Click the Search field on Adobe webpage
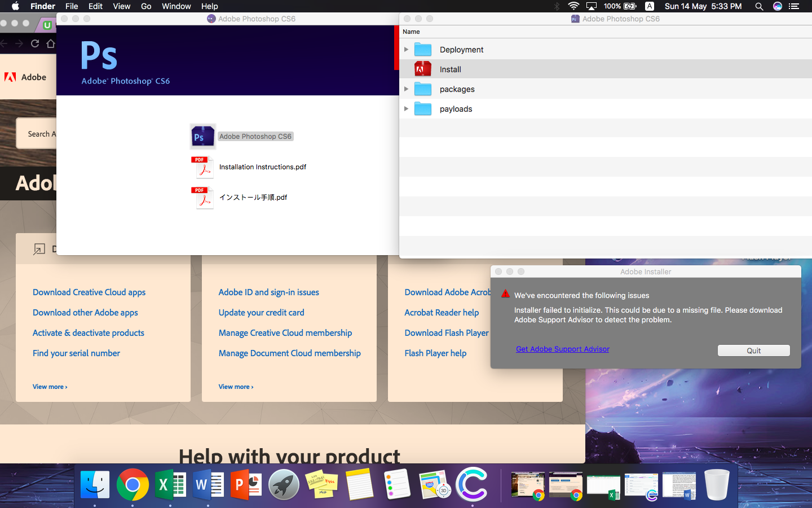812x508 pixels. 37,134
